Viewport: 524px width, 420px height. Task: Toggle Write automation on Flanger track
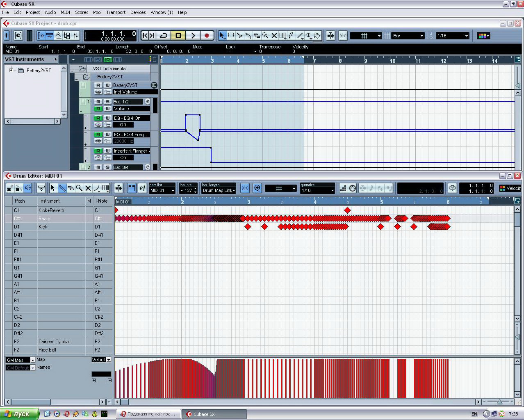pos(107,151)
